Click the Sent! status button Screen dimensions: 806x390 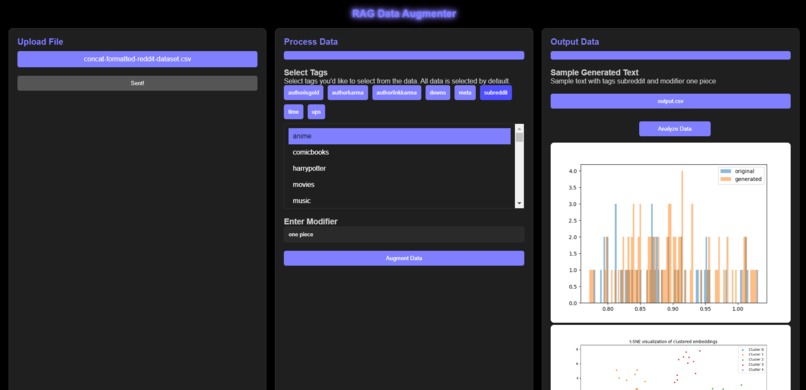click(x=137, y=83)
